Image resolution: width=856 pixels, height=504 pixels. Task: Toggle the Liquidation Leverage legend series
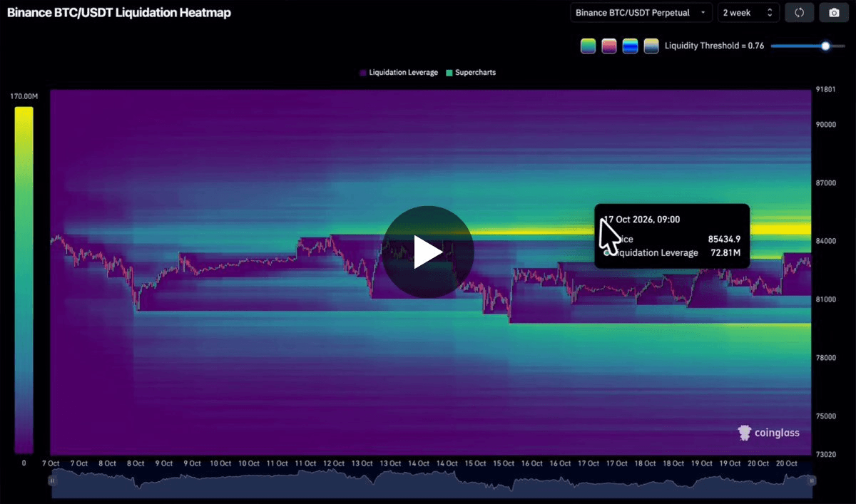coord(399,73)
